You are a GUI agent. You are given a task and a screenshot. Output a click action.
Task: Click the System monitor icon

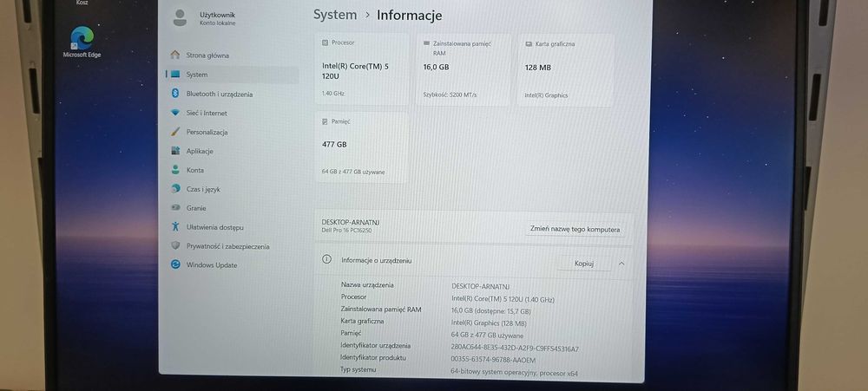click(x=175, y=74)
